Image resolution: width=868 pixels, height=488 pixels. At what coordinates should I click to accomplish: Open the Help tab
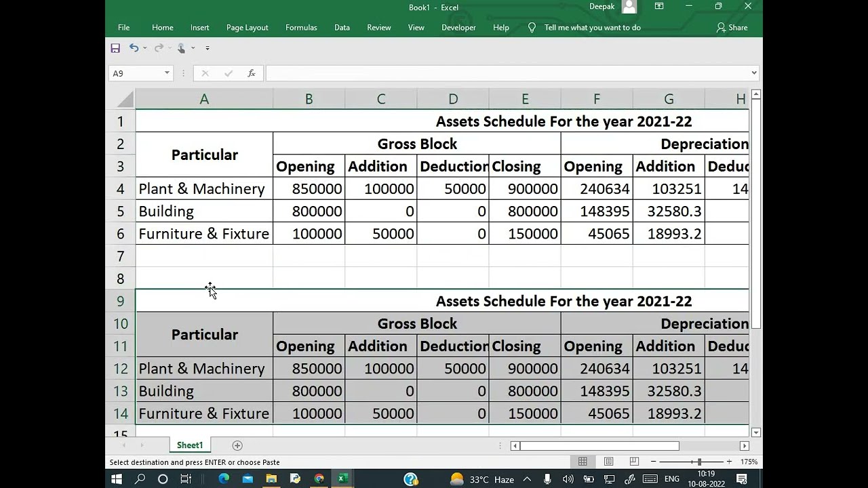coord(501,28)
